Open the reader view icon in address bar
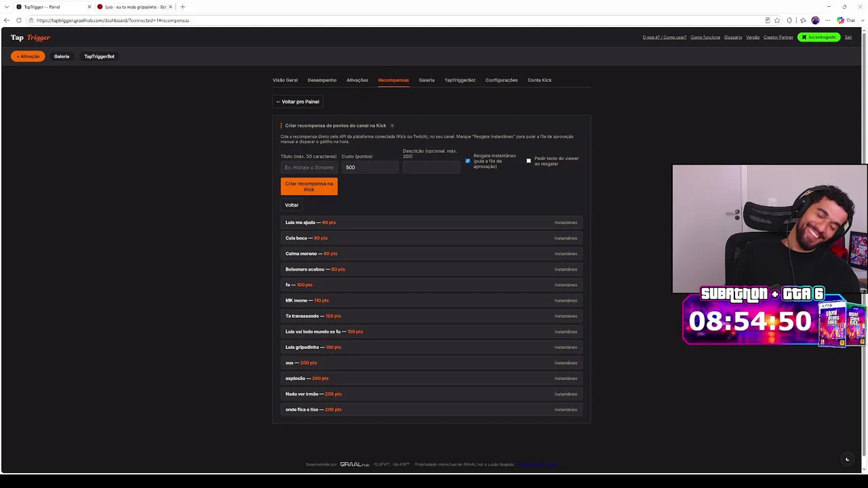Viewport: 868px width, 488px height. (767, 20)
